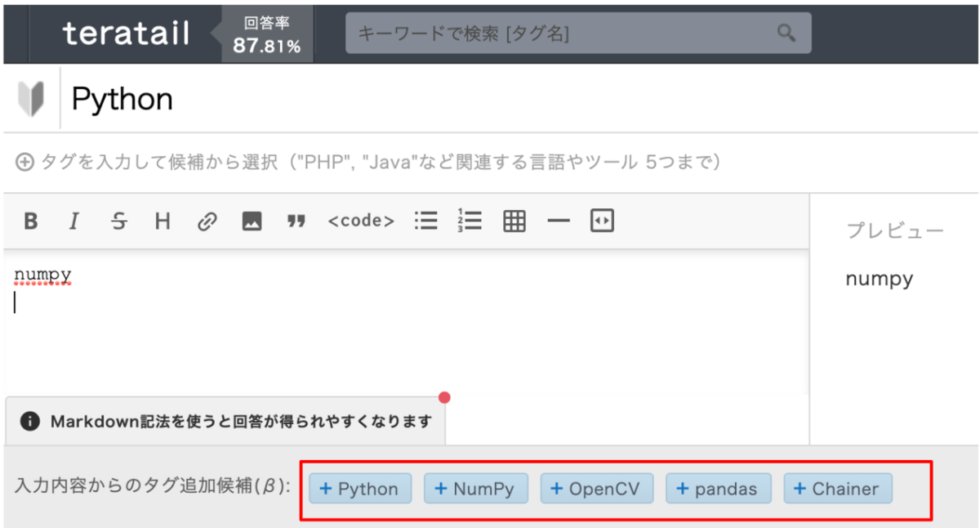980x528 pixels.
Task: Toggle bold formatting
Action: [x=31, y=221]
